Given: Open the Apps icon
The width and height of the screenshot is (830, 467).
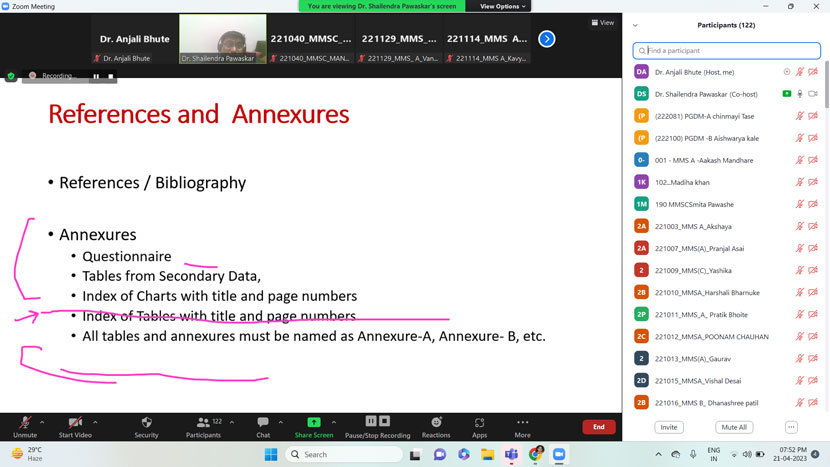Looking at the screenshot, I should click(479, 425).
